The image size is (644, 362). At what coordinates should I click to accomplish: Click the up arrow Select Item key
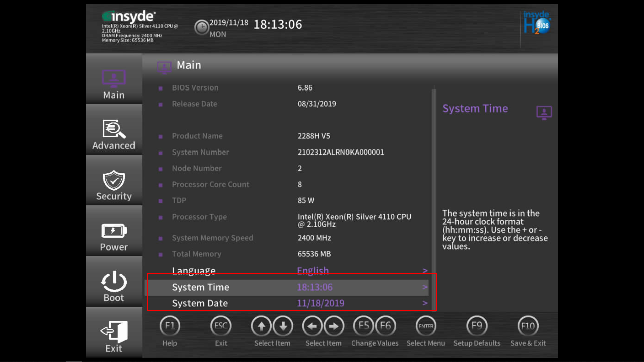[x=261, y=326]
